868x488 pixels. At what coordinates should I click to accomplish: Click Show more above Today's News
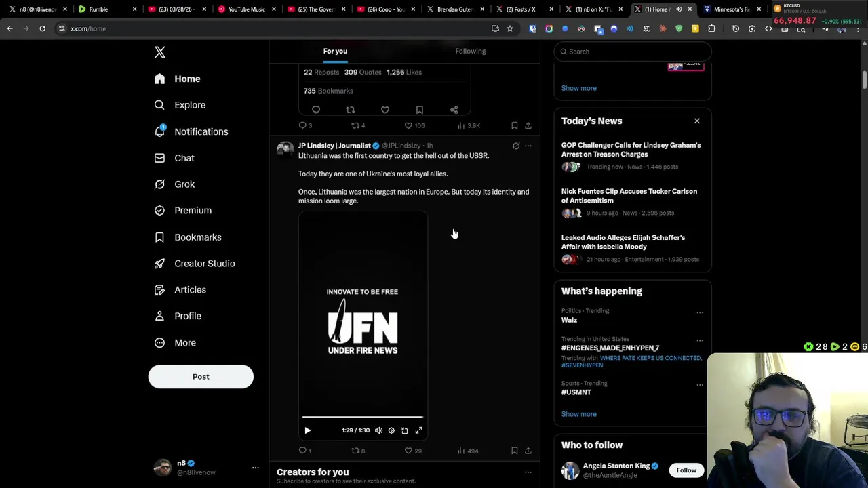[578, 88]
